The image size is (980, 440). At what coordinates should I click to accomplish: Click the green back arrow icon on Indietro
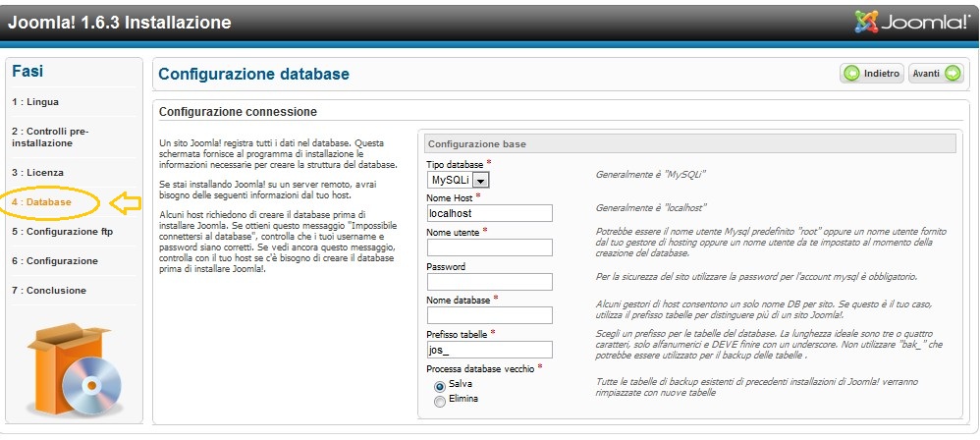tap(852, 74)
